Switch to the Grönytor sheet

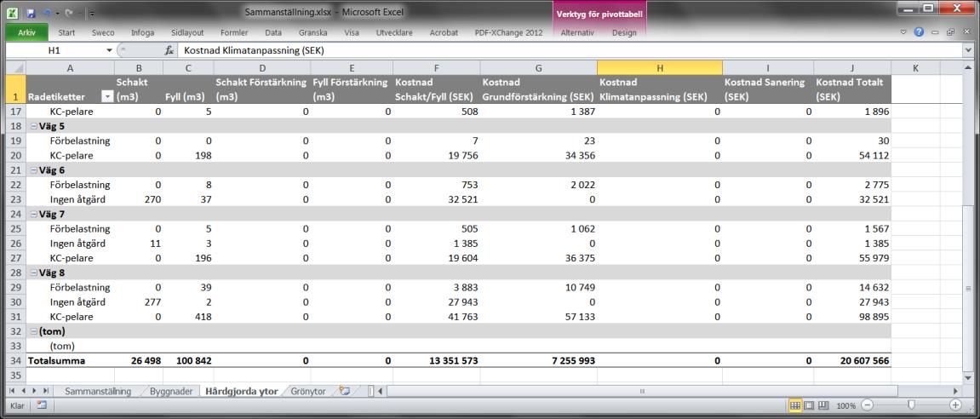308,392
